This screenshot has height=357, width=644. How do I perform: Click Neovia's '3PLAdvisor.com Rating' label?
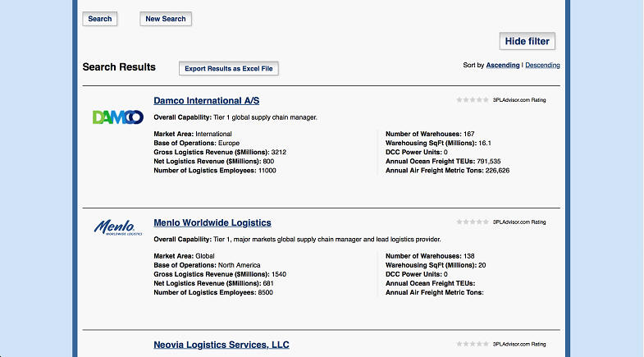click(519, 344)
